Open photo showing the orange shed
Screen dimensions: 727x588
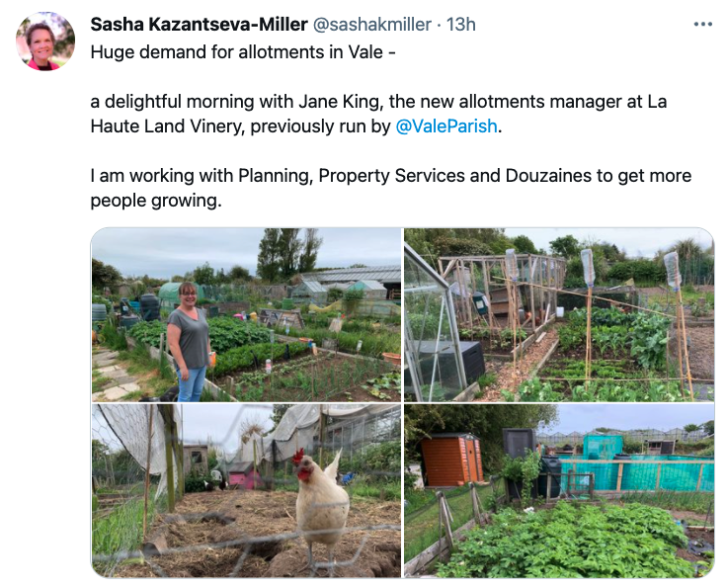point(559,490)
